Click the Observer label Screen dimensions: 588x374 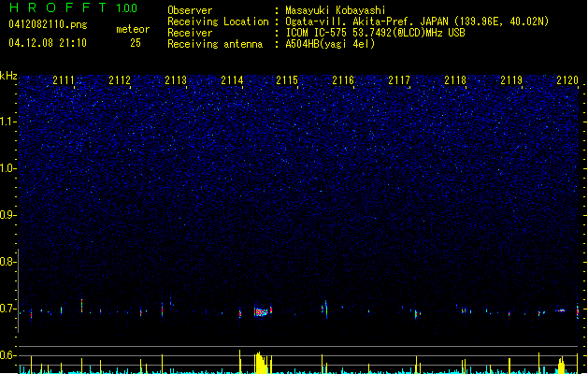point(190,10)
